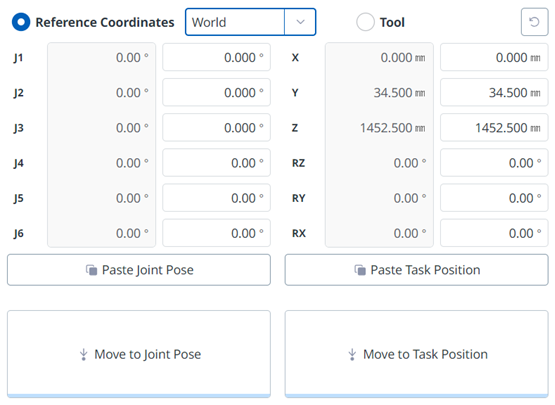Screen dimensions: 555x405
Task: Edit the J3 target angle input field
Action: point(216,127)
